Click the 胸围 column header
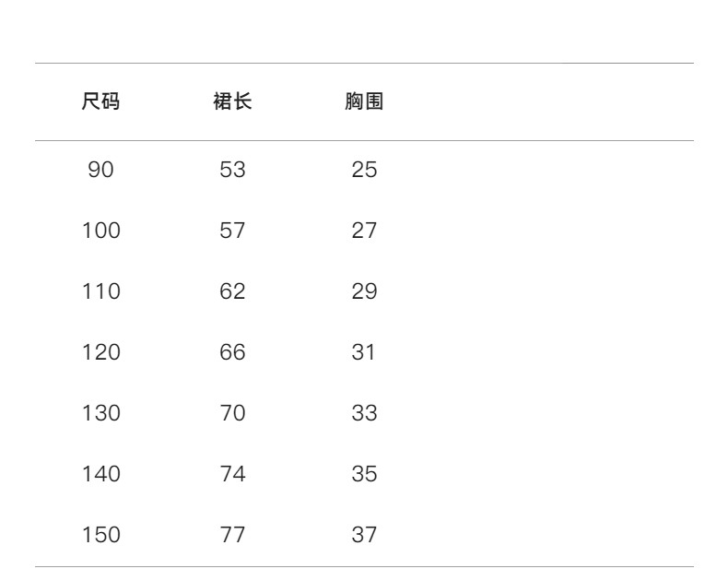This screenshot has height=569, width=728. [364, 102]
